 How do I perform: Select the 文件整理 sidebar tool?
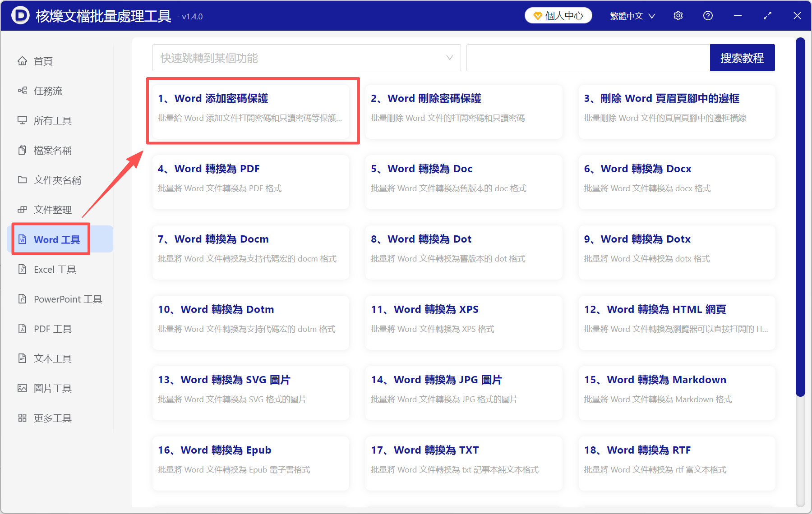coord(52,209)
